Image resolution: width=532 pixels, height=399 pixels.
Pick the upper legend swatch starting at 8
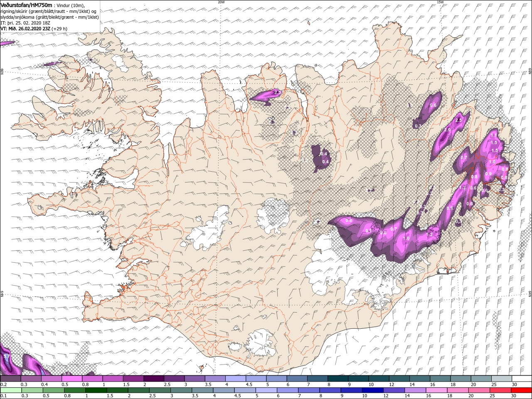click(x=338, y=378)
